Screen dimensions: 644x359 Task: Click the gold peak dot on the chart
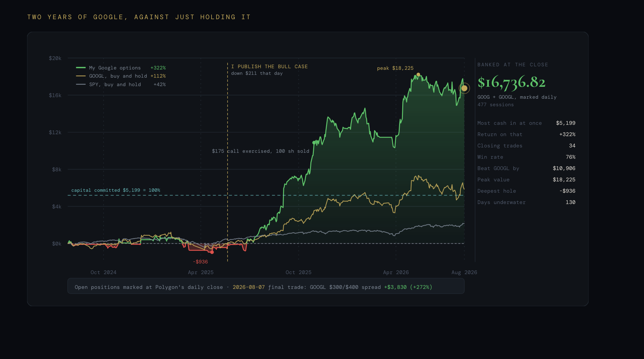pos(418,75)
